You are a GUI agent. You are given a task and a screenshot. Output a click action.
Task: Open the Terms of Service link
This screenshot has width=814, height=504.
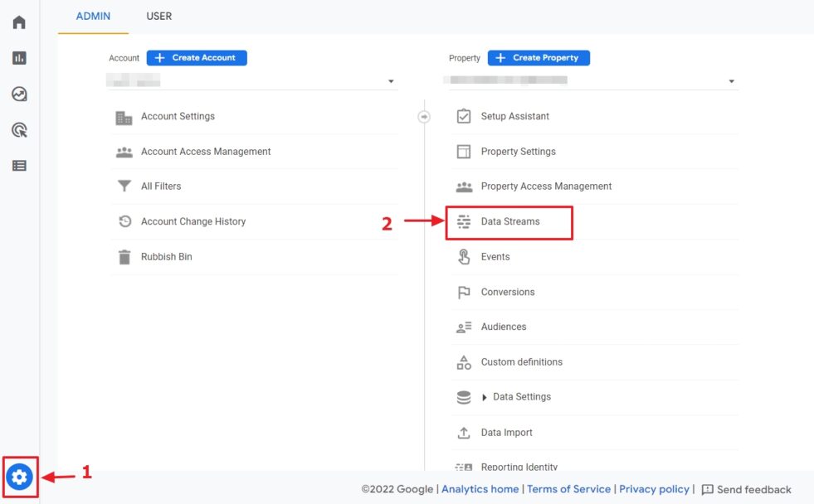[x=568, y=489]
